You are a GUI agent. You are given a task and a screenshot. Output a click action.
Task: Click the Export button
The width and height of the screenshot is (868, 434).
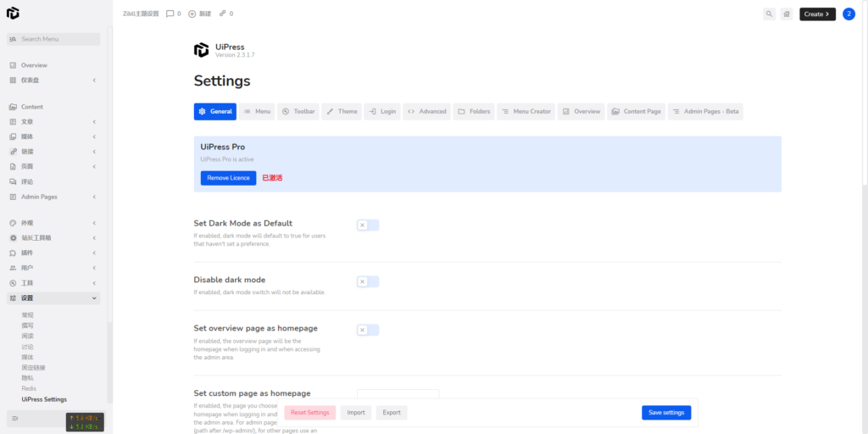(392, 413)
